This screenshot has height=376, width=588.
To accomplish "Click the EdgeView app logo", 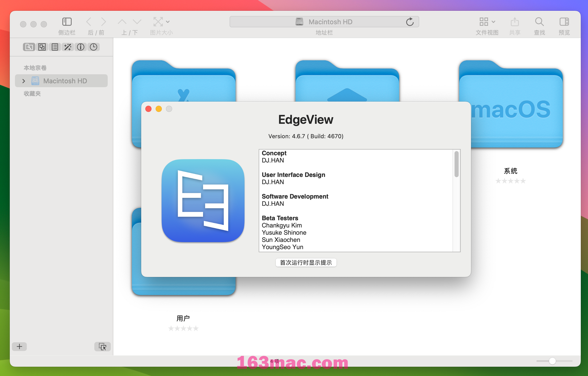I will (203, 201).
